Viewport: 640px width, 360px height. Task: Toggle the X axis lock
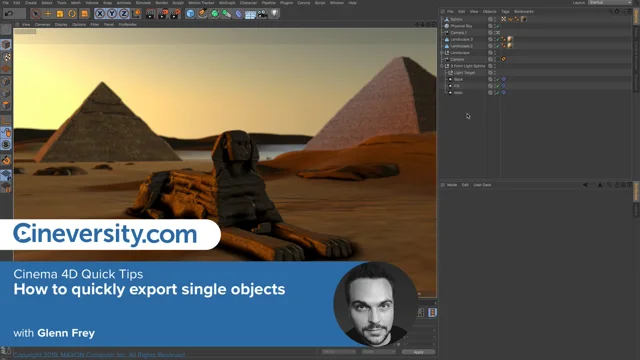pos(100,14)
